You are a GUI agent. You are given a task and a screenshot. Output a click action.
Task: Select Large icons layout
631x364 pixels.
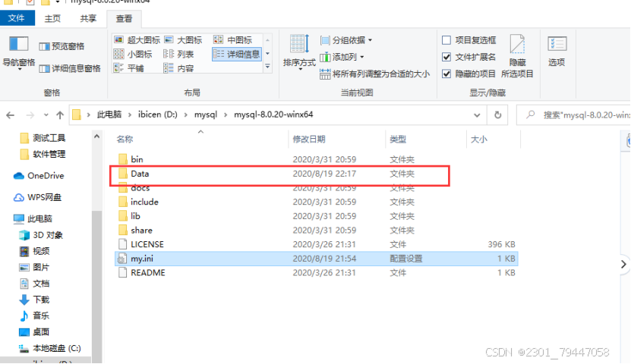click(184, 40)
